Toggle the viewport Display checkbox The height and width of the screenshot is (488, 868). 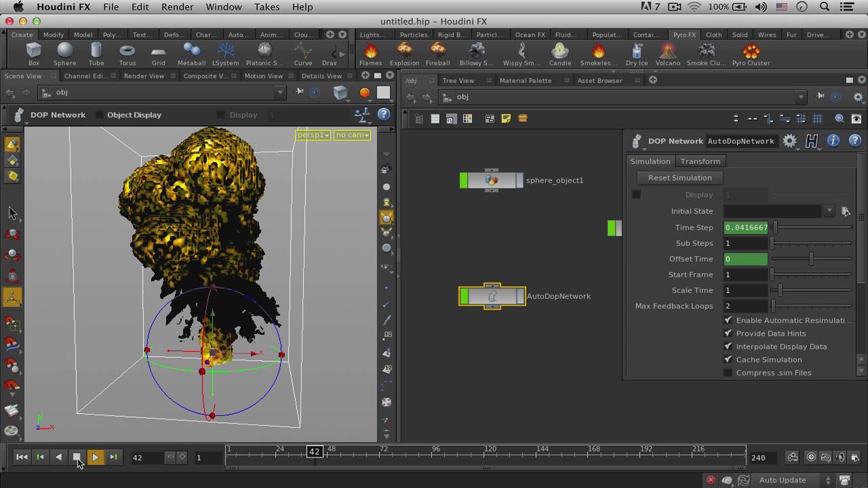(x=220, y=115)
